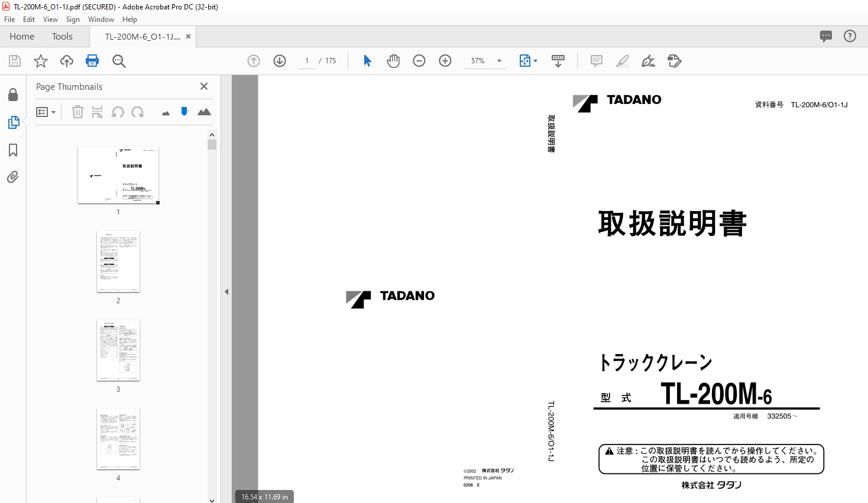Image resolution: width=868 pixels, height=503 pixels.
Task: Delete selected page with the trash icon
Action: [77, 112]
